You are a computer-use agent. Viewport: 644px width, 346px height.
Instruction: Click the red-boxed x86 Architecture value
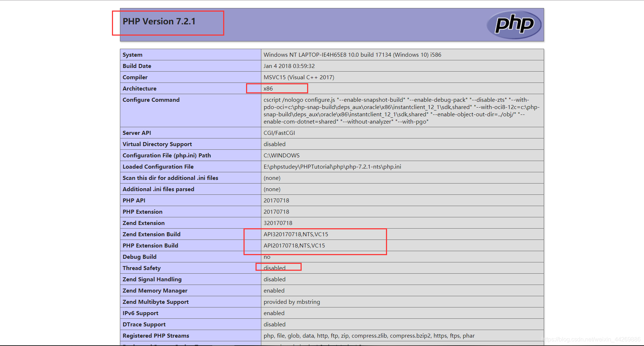[269, 88]
